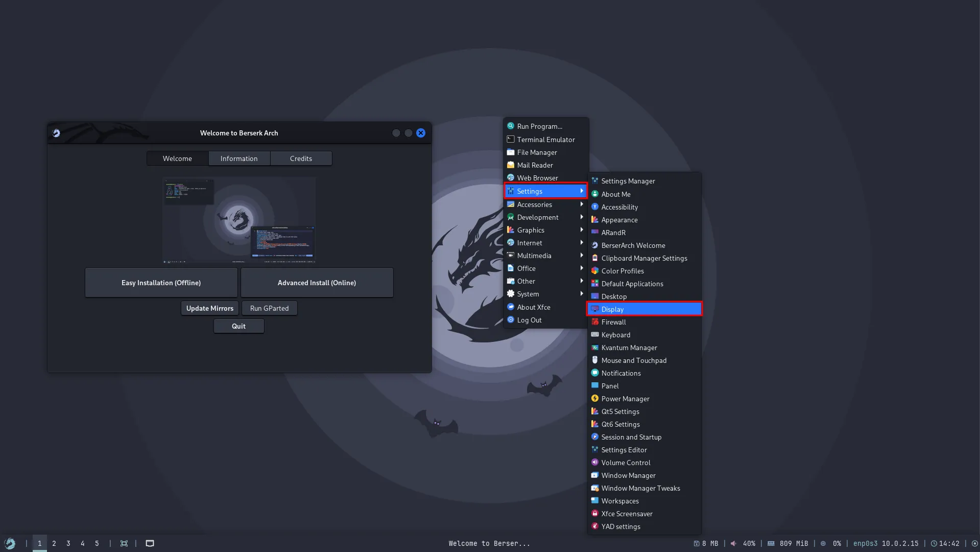Launch the File Manager
This screenshot has height=552, width=980.
[x=537, y=152]
